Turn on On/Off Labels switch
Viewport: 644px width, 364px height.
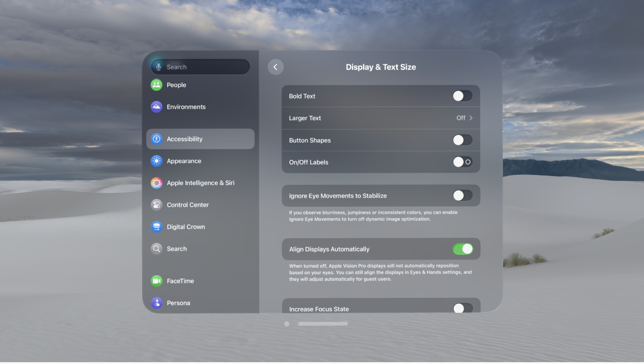pos(462,162)
